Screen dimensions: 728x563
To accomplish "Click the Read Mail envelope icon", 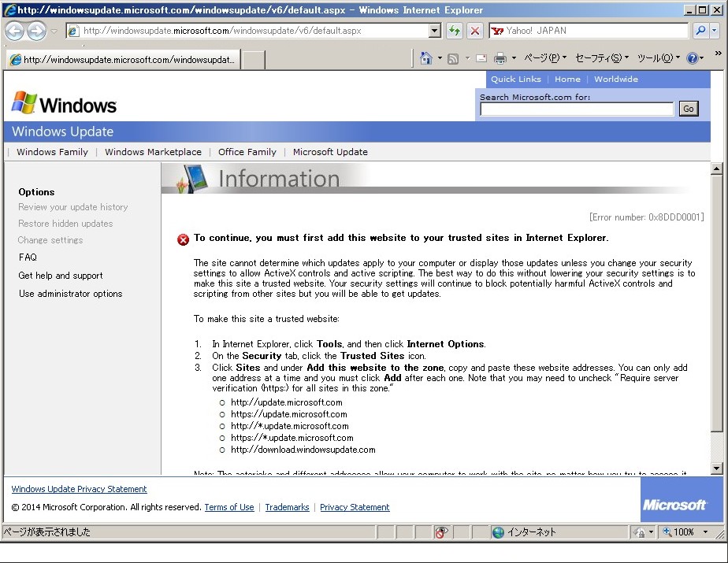I will 481,58.
